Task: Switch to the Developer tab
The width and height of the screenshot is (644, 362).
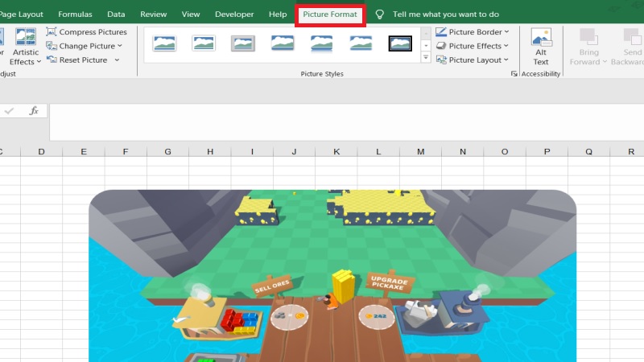Action: click(x=234, y=14)
